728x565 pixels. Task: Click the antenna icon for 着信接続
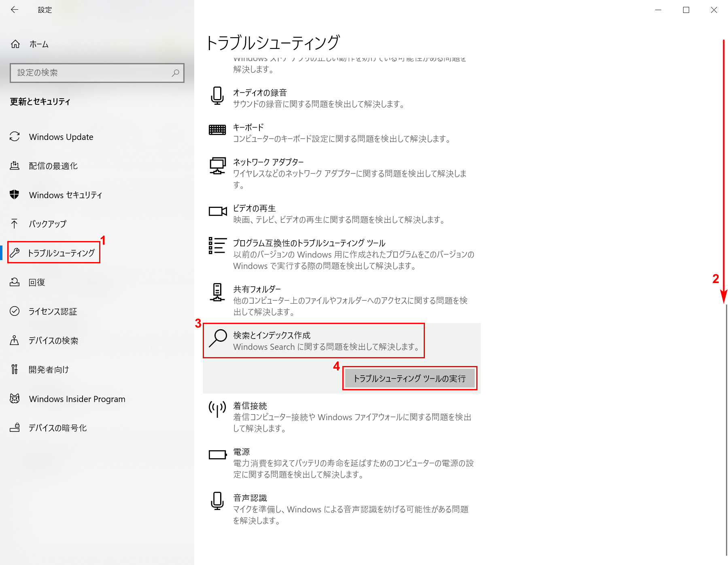click(x=217, y=409)
